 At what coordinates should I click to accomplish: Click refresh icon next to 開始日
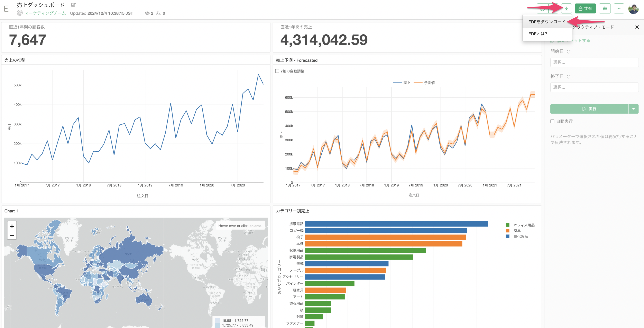coord(569,51)
